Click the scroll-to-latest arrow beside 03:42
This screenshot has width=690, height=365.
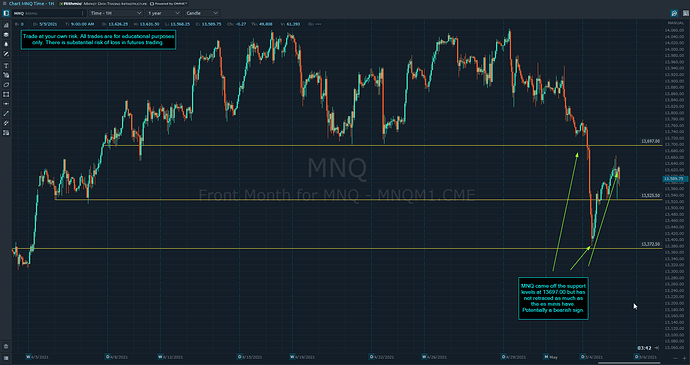tap(657, 348)
